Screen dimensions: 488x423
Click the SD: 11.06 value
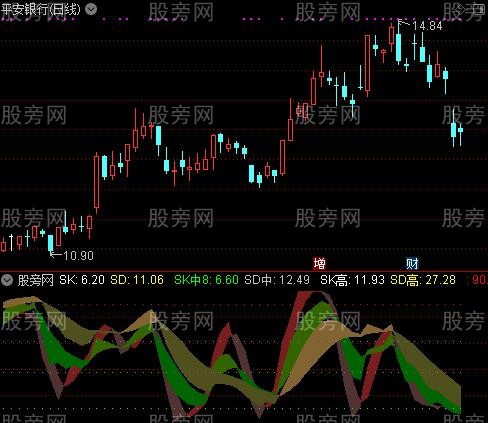pyautogui.click(x=137, y=280)
